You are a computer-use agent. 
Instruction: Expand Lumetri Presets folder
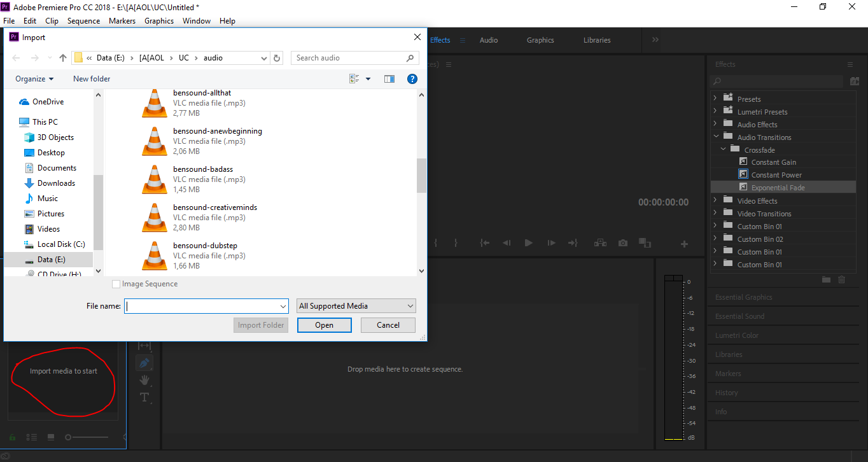(x=715, y=111)
